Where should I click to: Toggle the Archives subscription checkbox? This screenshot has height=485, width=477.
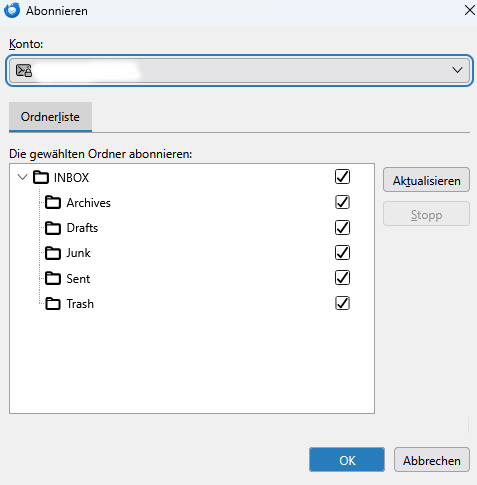point(342,202)
